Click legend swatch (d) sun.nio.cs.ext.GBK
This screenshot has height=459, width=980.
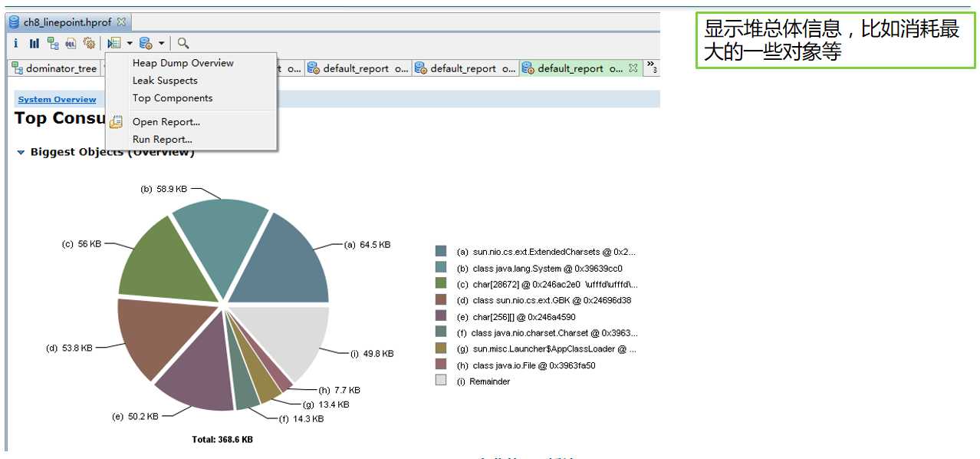(441, 299)
